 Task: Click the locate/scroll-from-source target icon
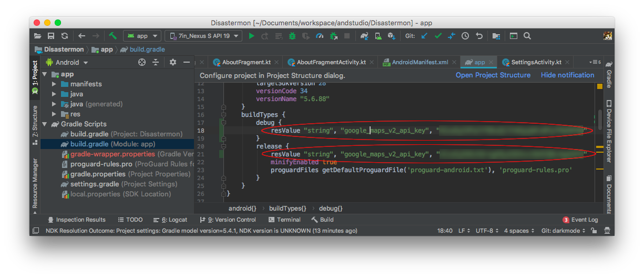point(142,62)
